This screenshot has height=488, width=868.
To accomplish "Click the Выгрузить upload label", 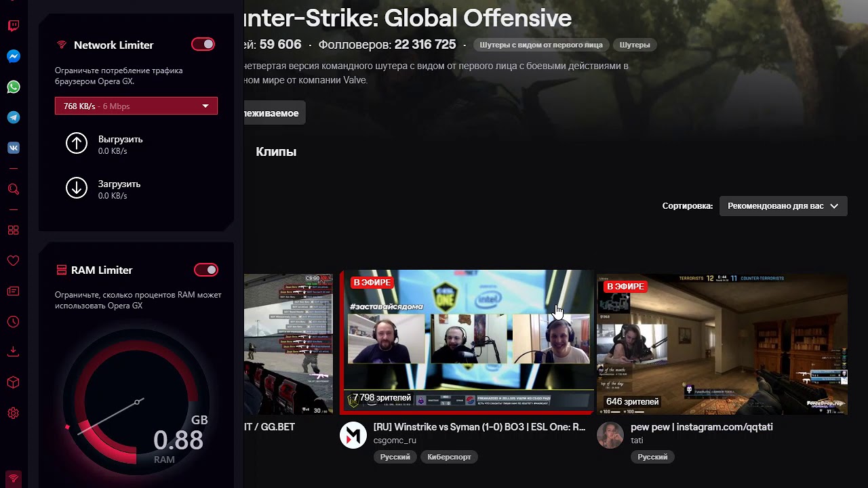I will pos(120,139).
